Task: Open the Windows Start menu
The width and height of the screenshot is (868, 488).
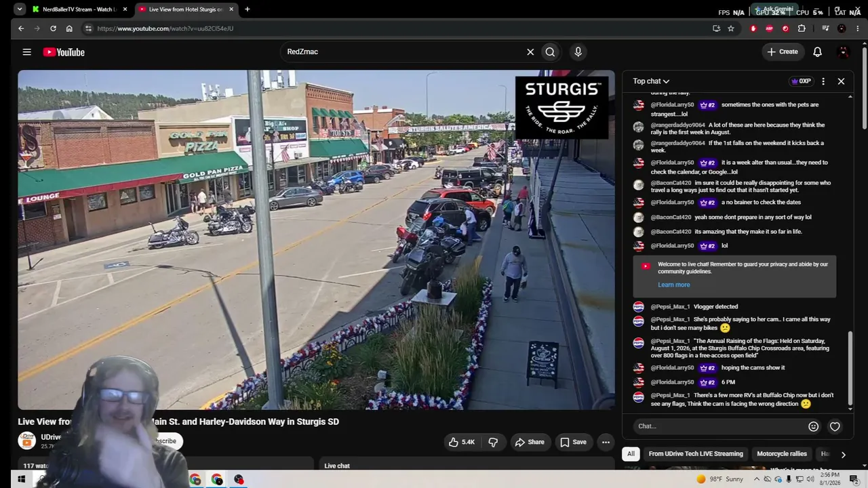Action: pyautogui.click(x=21, y=479)
